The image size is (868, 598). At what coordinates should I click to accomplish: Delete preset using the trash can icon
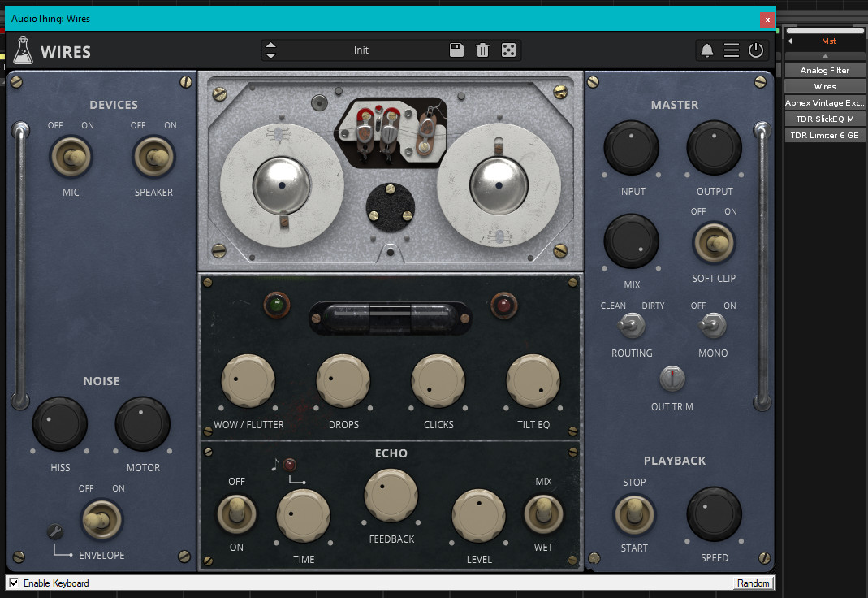coord(482,50)
